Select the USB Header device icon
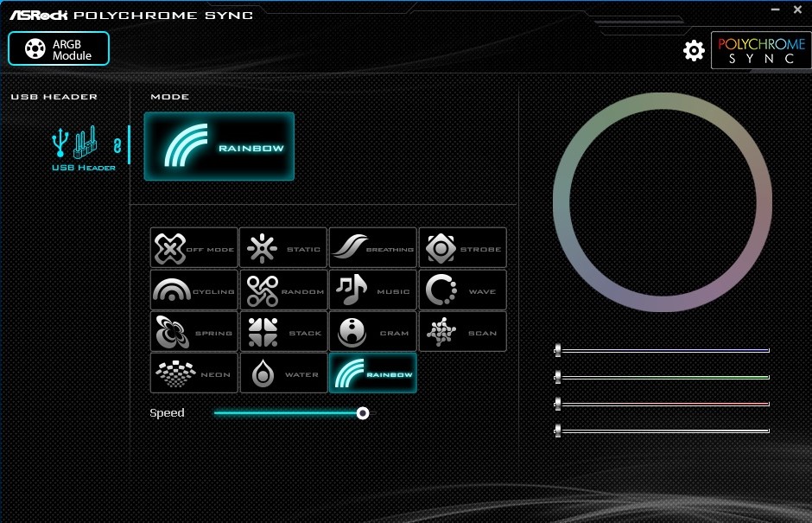 pyautogui.click(x=74, y=143)
